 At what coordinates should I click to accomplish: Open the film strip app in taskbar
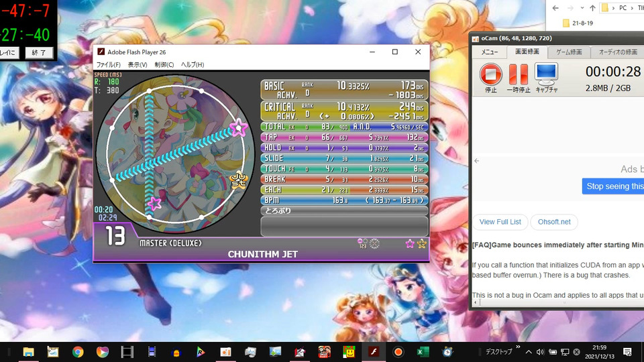127,352
